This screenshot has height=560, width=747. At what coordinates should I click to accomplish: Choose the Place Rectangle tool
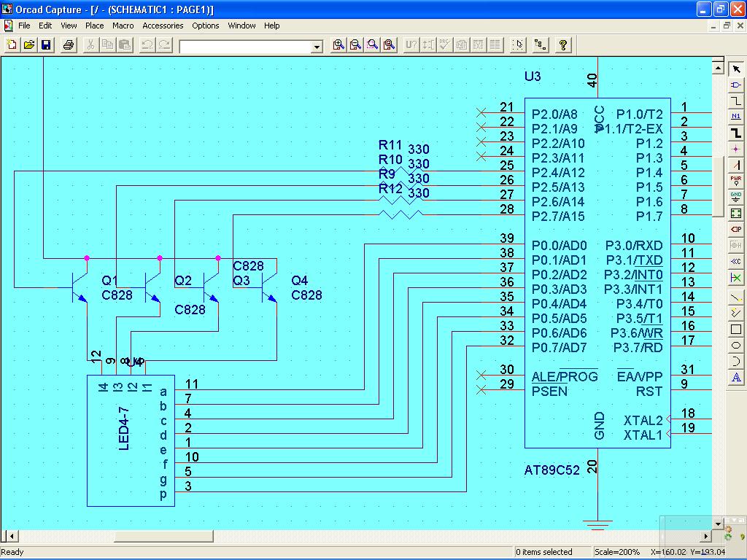[736, 329]
